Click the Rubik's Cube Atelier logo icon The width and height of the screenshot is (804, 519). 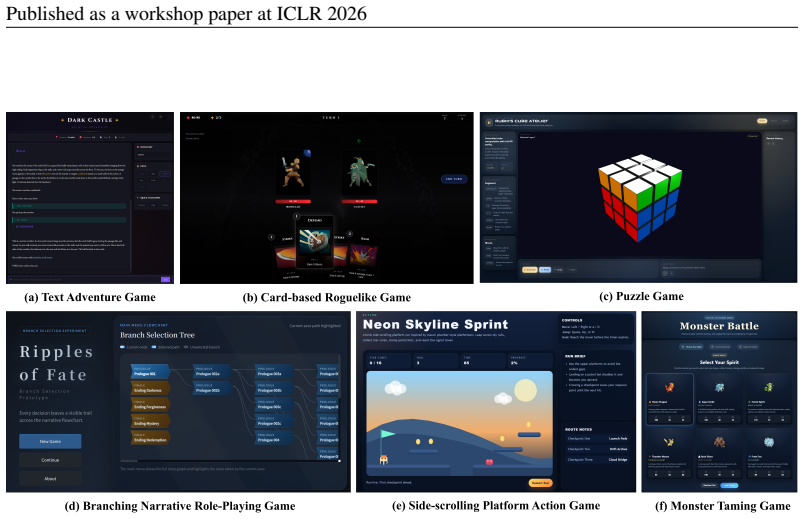pyautogui.click(x=489, y=123)
